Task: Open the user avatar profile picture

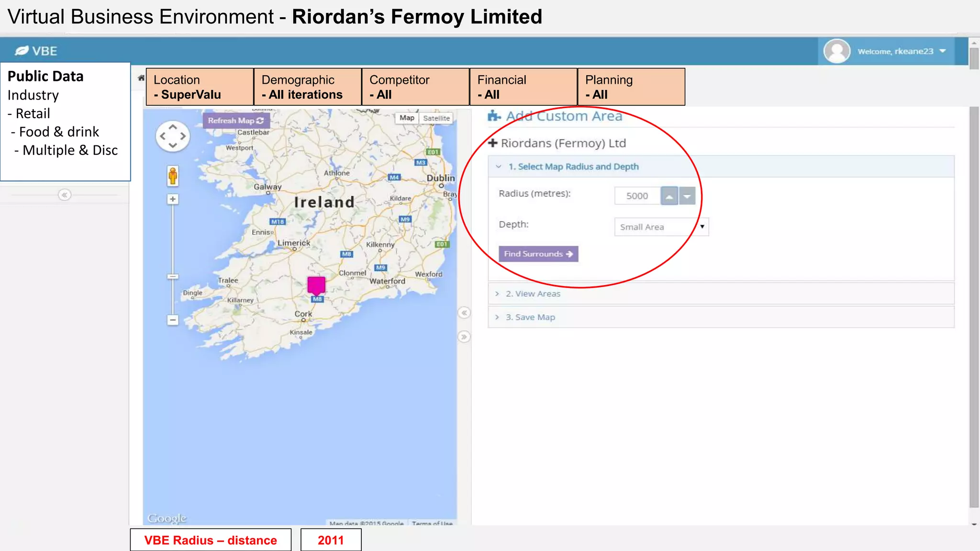Action: coord(836,51)
